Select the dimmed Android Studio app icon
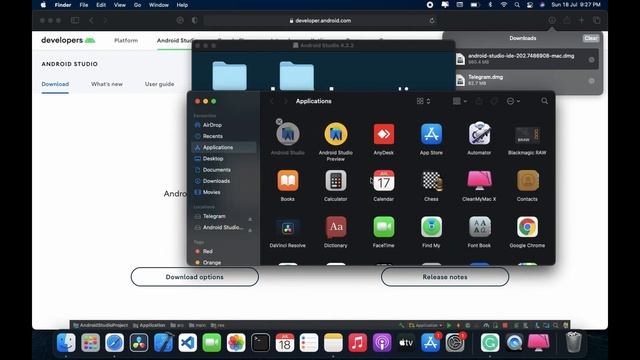The height and width of the screenshot is (360, 640). [288, 134]
